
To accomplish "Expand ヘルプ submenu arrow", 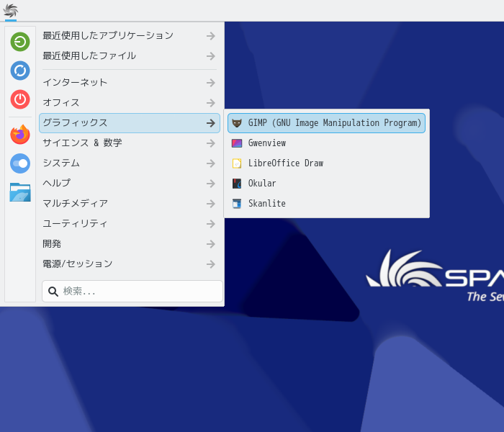I will coord(211,184).
